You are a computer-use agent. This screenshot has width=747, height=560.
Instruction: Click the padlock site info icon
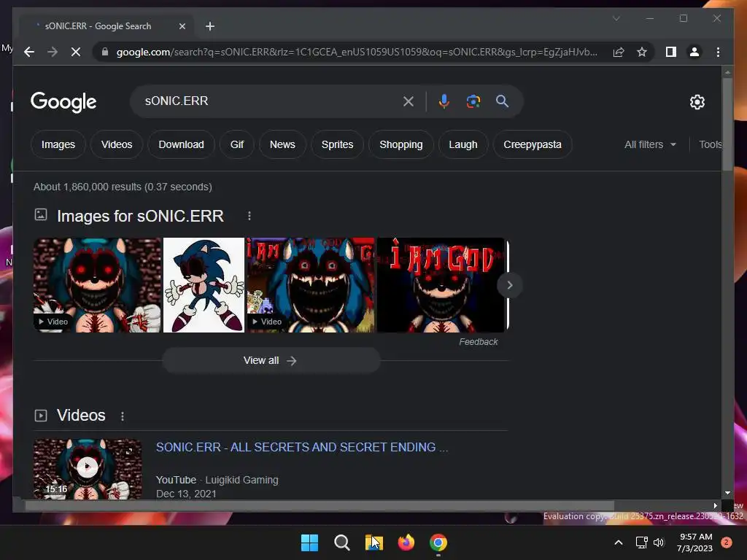point(105,52)
